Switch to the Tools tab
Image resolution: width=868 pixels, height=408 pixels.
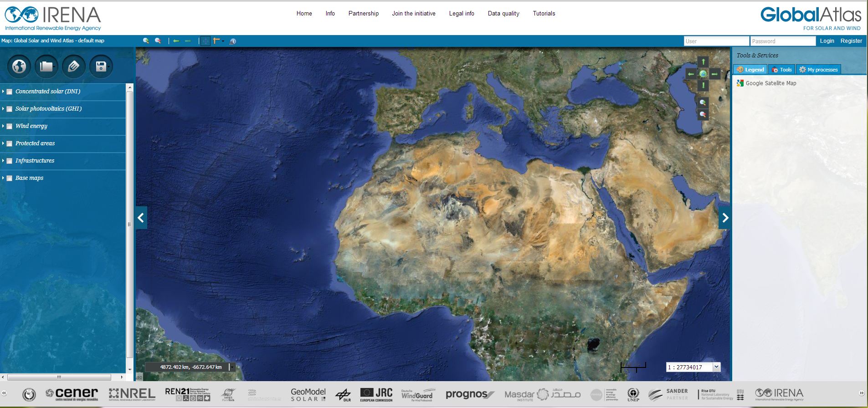click(x=782, y=70)
